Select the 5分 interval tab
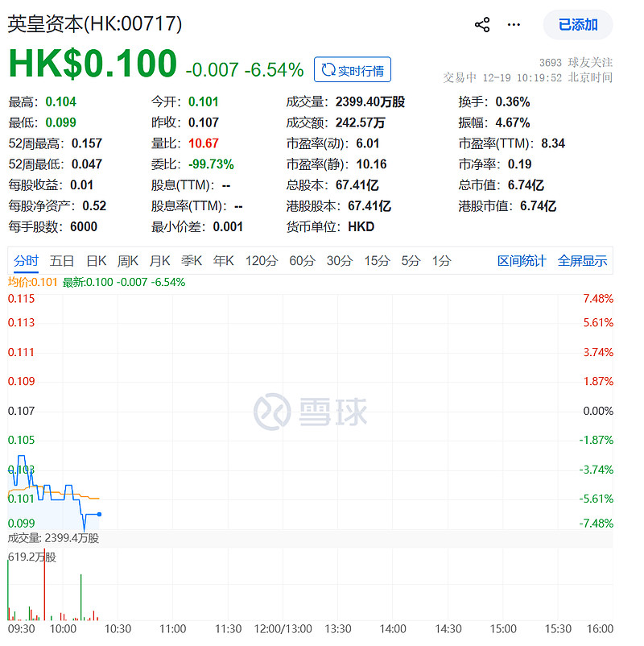The image size is (644, 646). (x=411, y=261)
